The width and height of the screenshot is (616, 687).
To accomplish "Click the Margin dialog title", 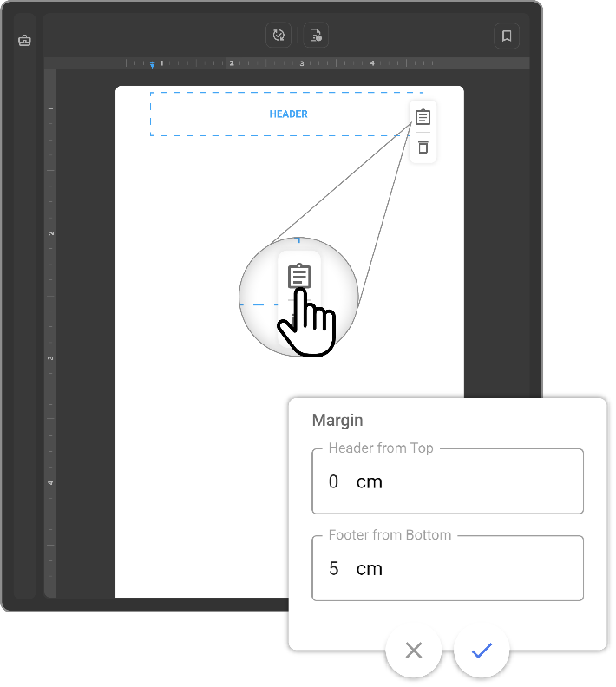I will point(337,421).
